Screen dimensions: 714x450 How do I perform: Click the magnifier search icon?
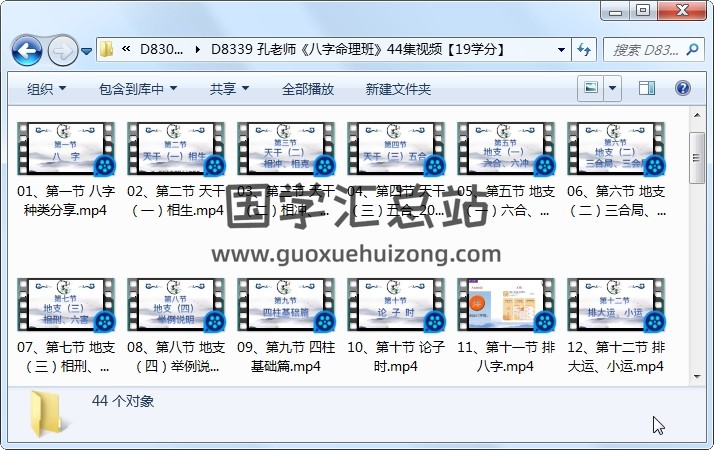pyautogui.click(x=693, y=49)
